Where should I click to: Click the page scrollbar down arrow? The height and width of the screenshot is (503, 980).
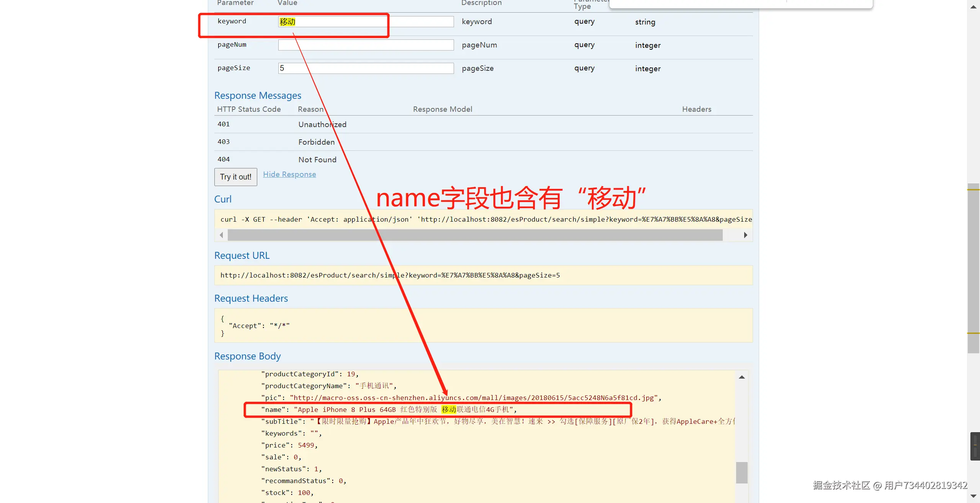tap(973, 496)
